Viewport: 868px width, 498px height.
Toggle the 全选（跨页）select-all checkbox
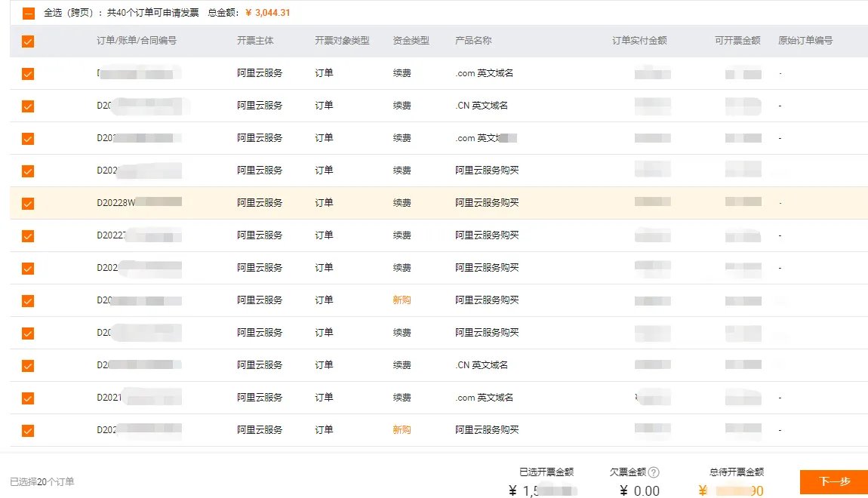pos(28,13)
